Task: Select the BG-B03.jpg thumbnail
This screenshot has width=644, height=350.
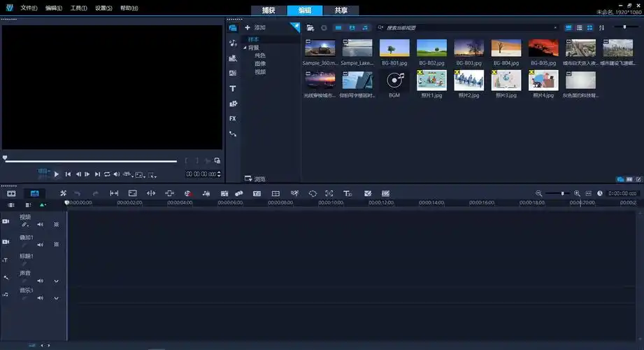Action: (468, 48)
